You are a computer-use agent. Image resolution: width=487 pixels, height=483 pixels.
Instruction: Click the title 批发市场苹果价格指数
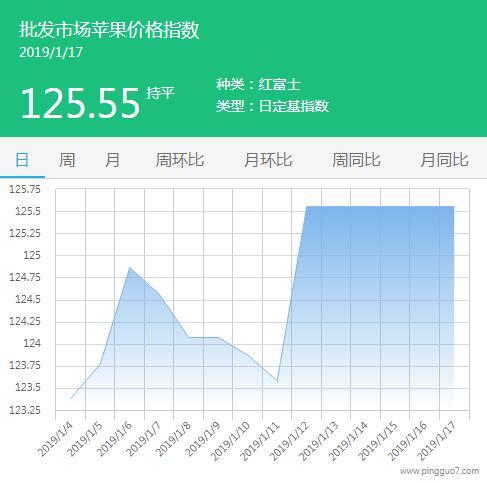(109, 30)
